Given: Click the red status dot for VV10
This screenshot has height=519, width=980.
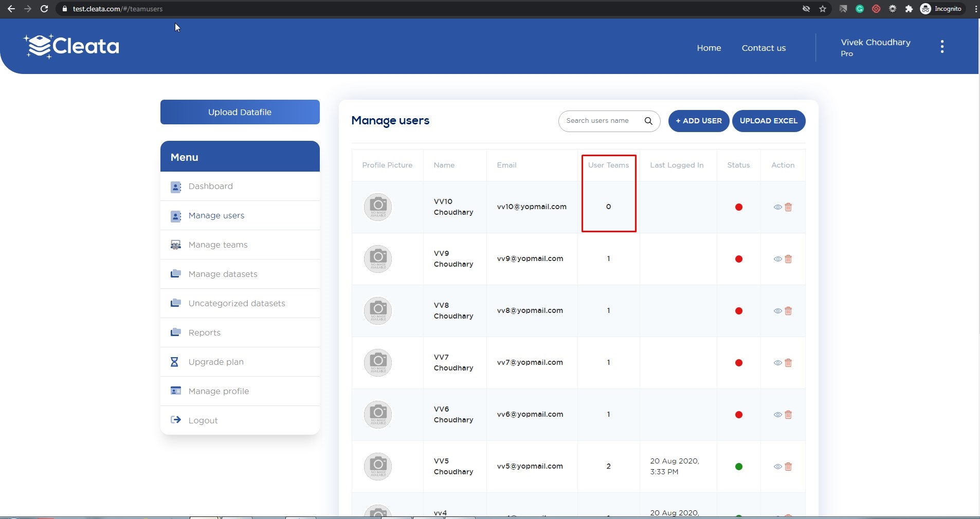Looking at the screenshot, I should (x=738, y=207).
